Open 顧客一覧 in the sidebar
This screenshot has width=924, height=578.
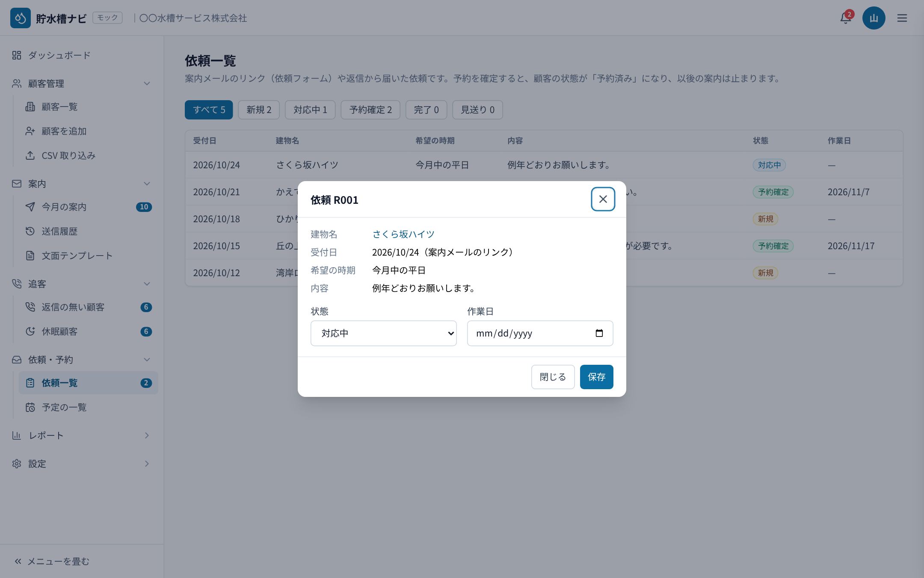tap(88, 107)
